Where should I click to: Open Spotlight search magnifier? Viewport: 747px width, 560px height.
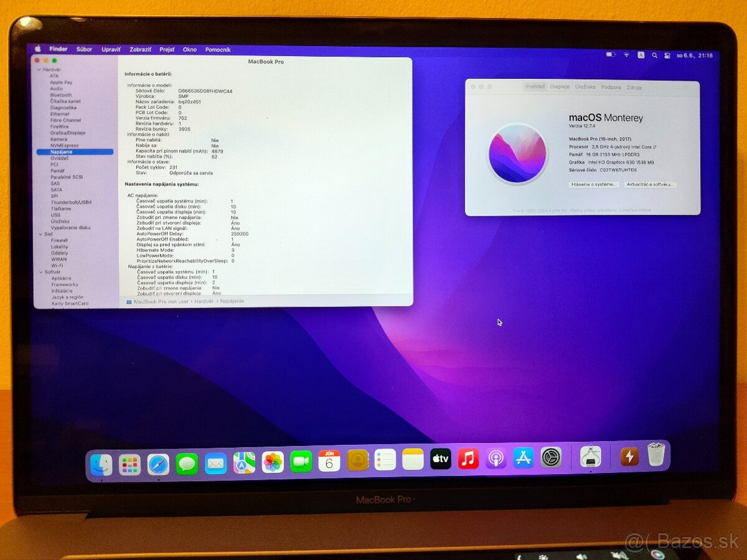[x=654, y=55]
